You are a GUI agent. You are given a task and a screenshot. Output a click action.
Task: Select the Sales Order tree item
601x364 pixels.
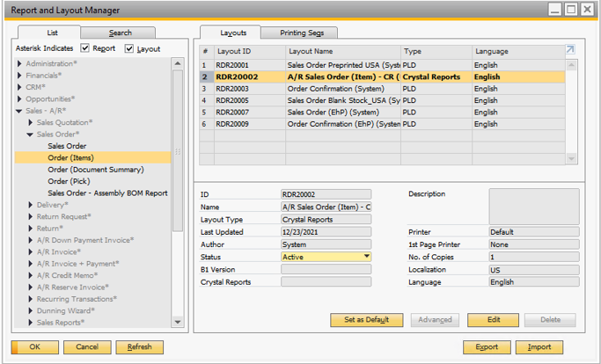coord(67,146)
